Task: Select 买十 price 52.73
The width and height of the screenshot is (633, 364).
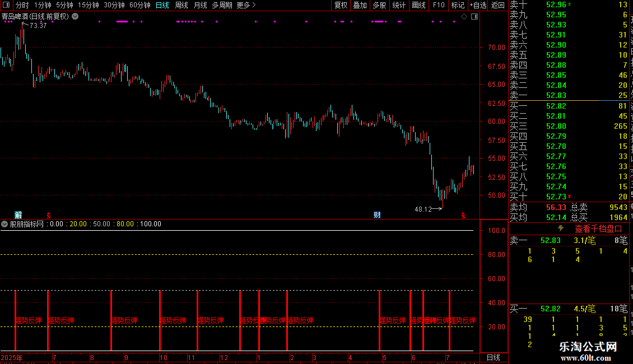Action: [x=556, y=197]
